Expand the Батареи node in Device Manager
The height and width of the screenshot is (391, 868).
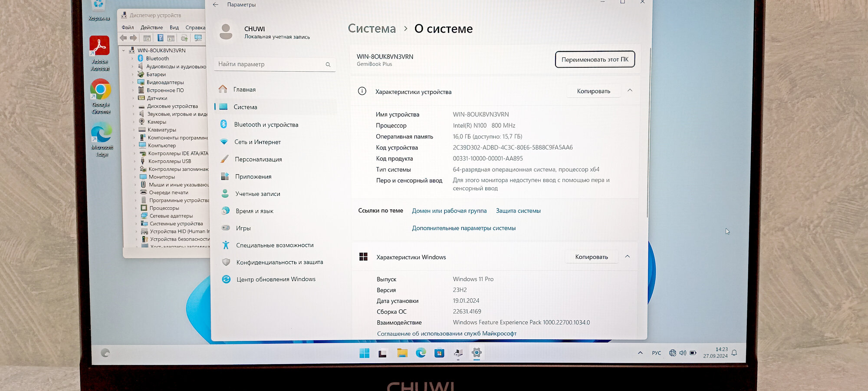pyautogui.click(x=133, y=74)
